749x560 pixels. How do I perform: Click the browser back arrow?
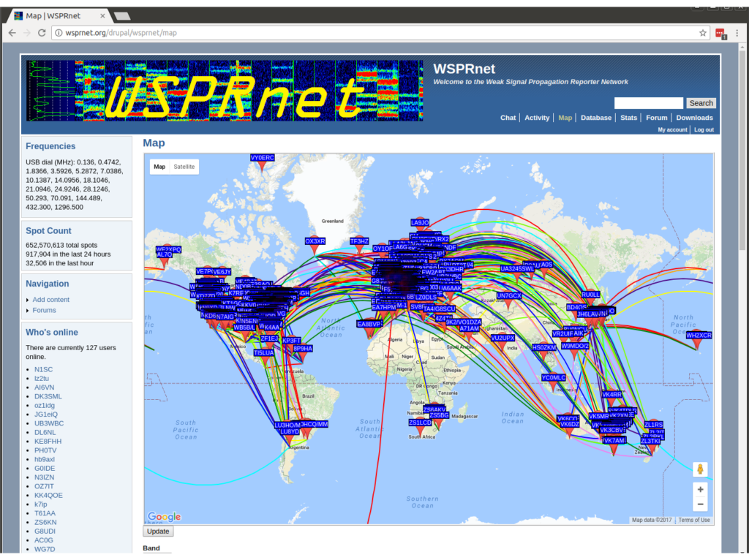[12, 33]
